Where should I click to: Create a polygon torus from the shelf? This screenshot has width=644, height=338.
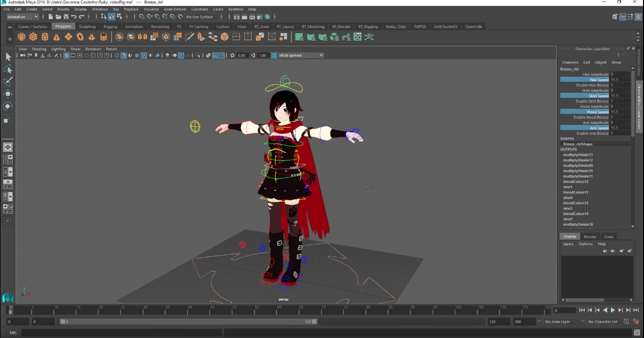click(x=80, y=37)
